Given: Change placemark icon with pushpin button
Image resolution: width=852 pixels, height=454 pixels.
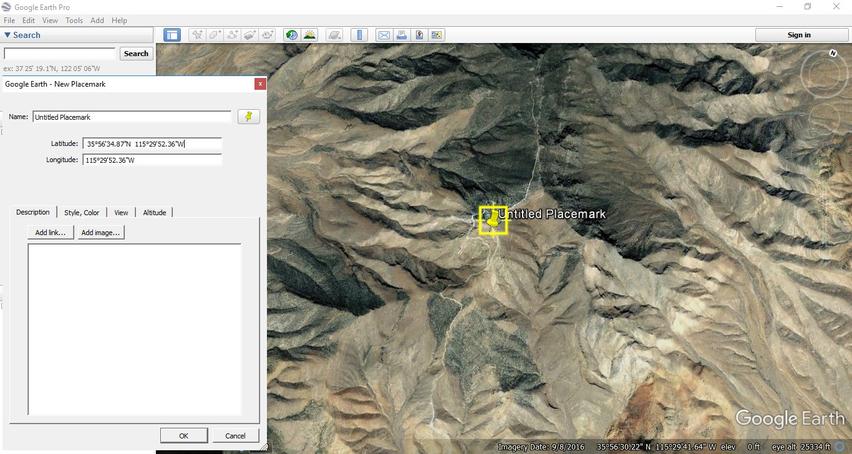Looking at the screenshot, I should coord(248,116).
